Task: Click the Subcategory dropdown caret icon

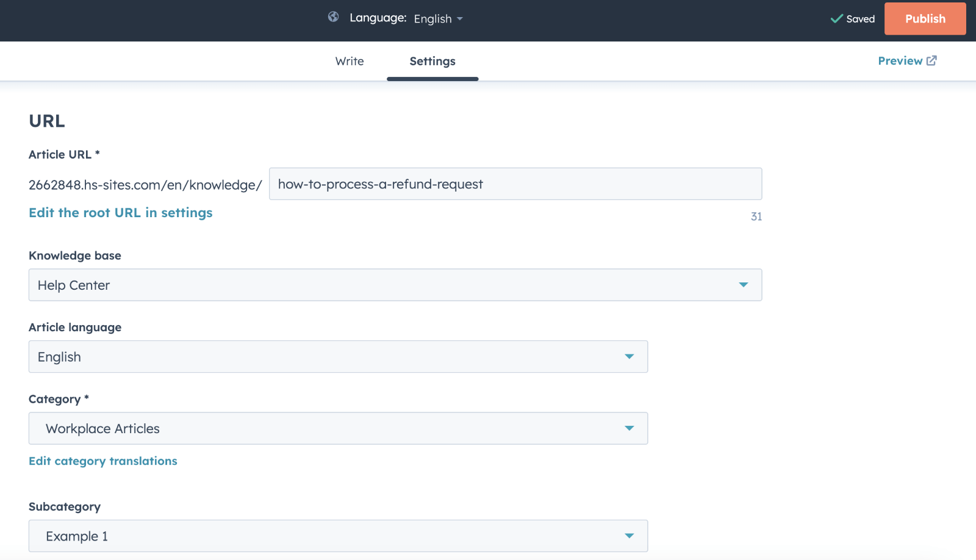Action: coord(629,536)
